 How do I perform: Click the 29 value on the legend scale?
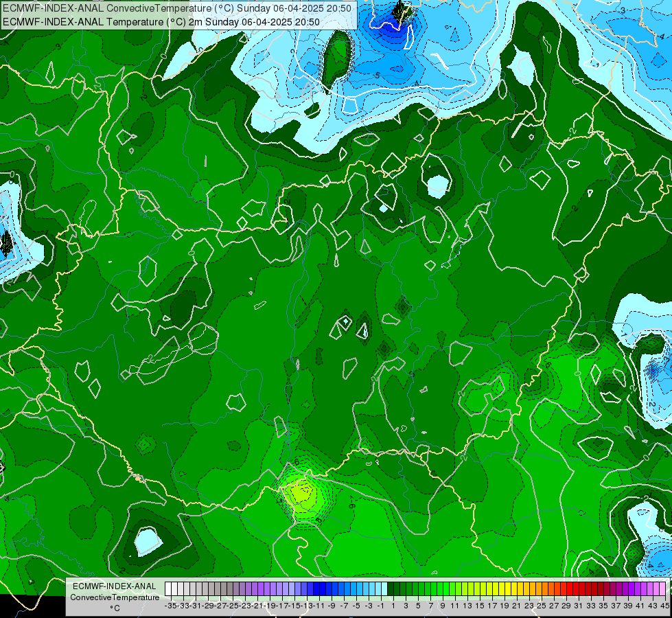point(566,606)
